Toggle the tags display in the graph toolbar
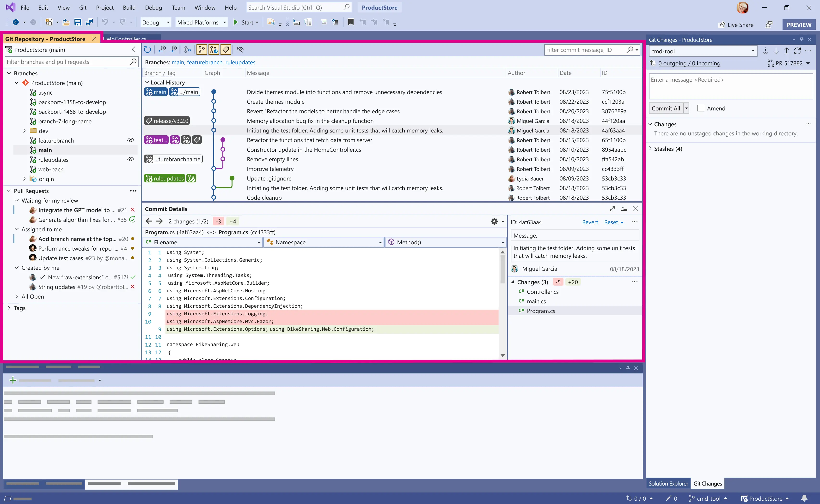The image size is (820, 504). tap(226, 49)
